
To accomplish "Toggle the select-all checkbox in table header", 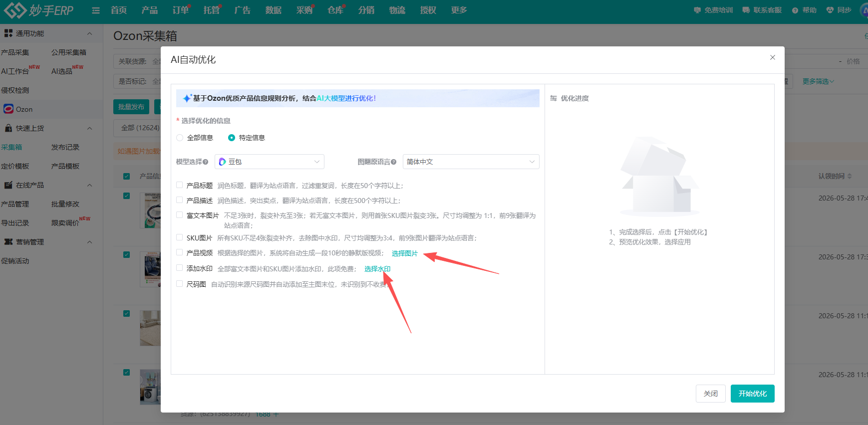I will click(x=126, y=176).
